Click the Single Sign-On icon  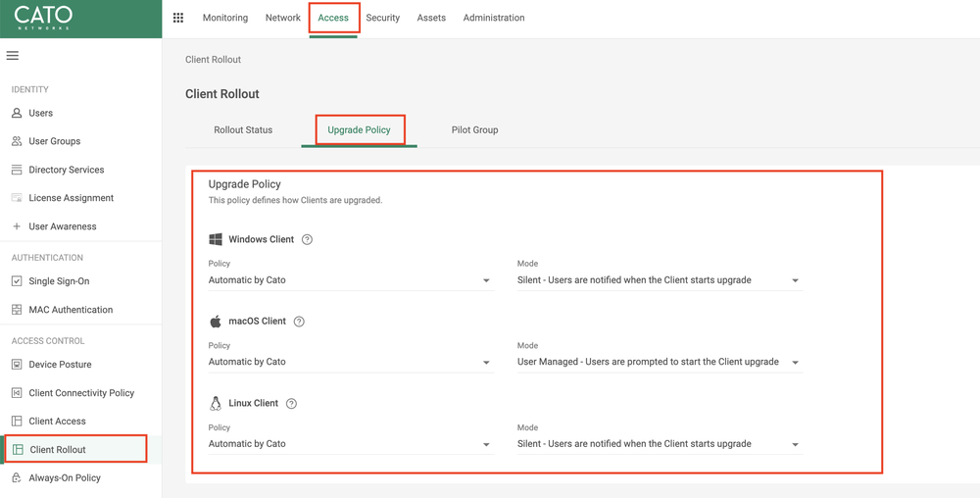click(17, 281)
